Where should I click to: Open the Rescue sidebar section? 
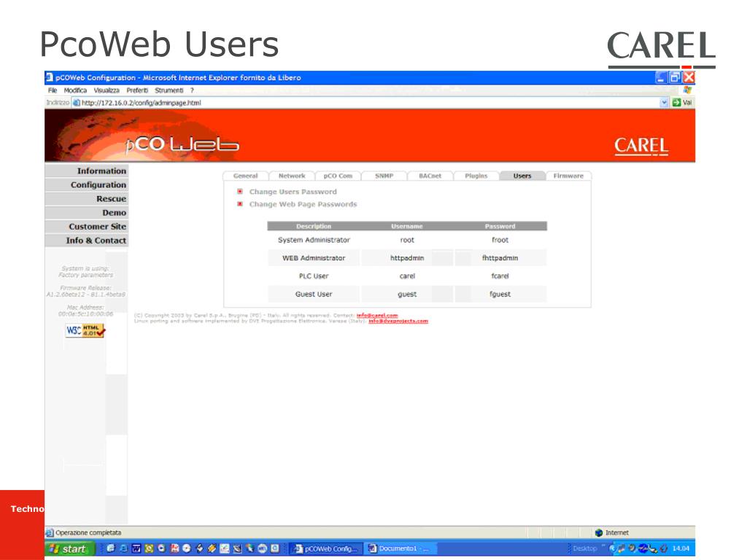pos(86,198)
